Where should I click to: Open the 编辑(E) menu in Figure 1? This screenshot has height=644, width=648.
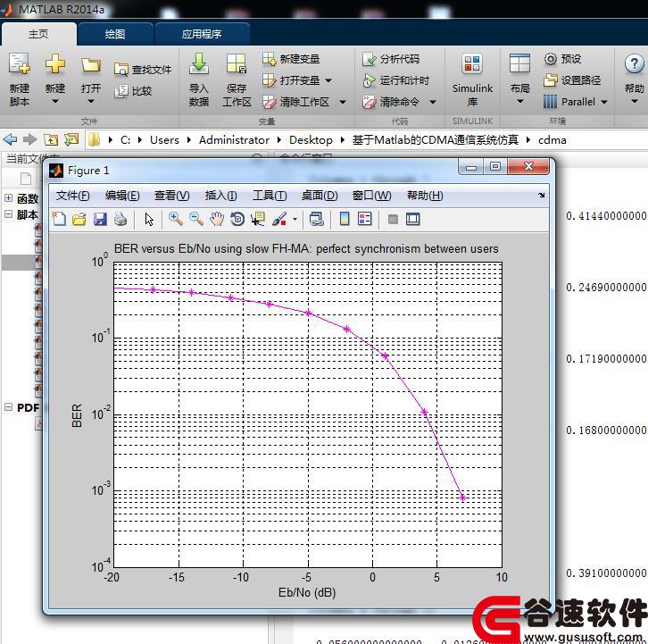point(122,196)
